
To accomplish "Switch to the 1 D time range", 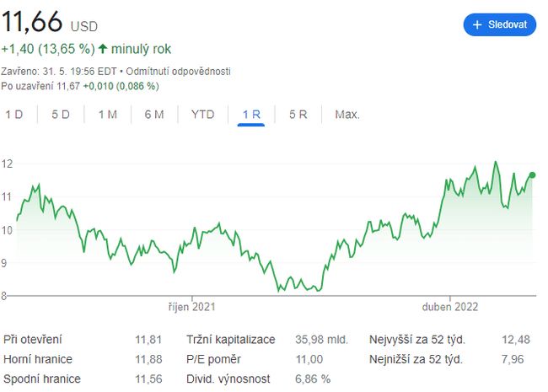I will point(14,114).
